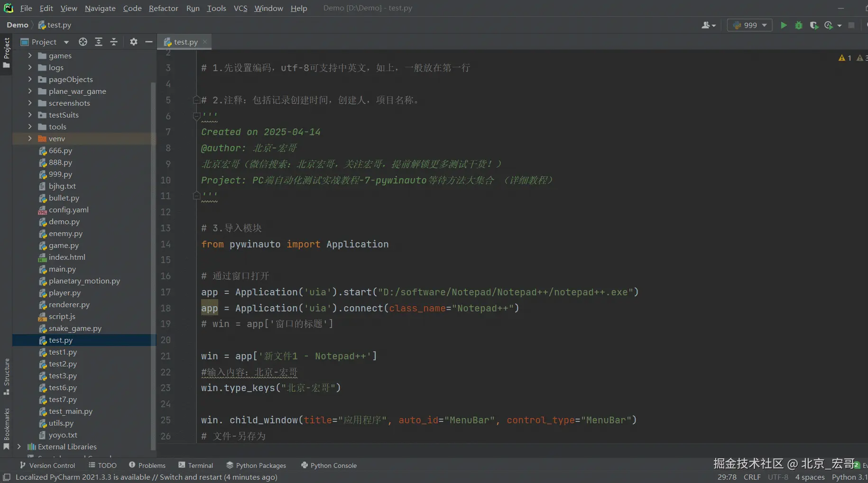Open the Edit menu
The width and height of the screenshot is (868, 483).
pos(46,8)
